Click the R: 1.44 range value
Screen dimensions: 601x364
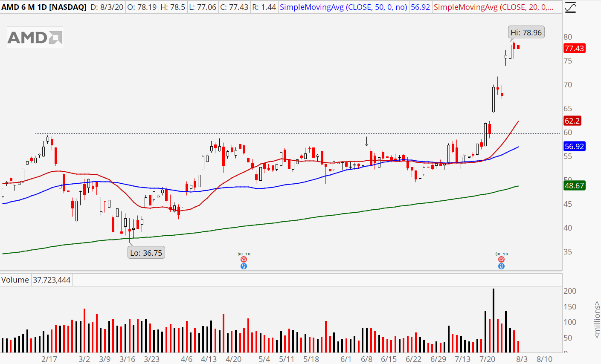point(264,7)
